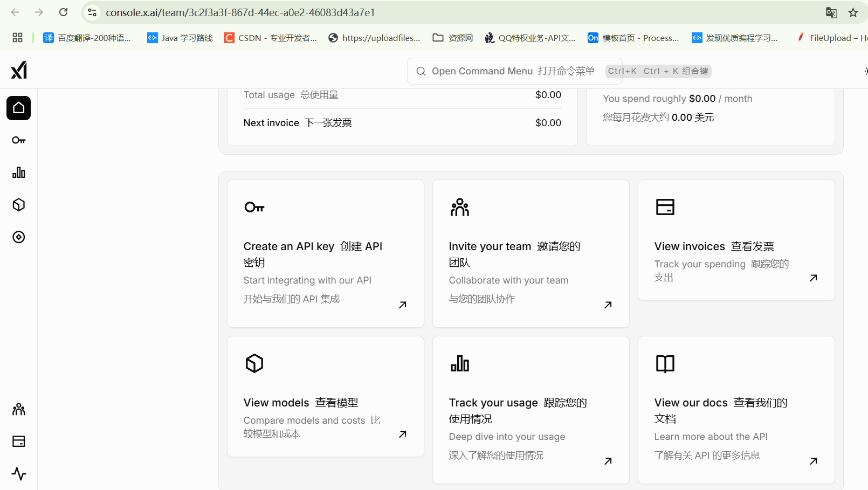
Task: Open the Home sidebar icon
Action: (x=19, y=108)
